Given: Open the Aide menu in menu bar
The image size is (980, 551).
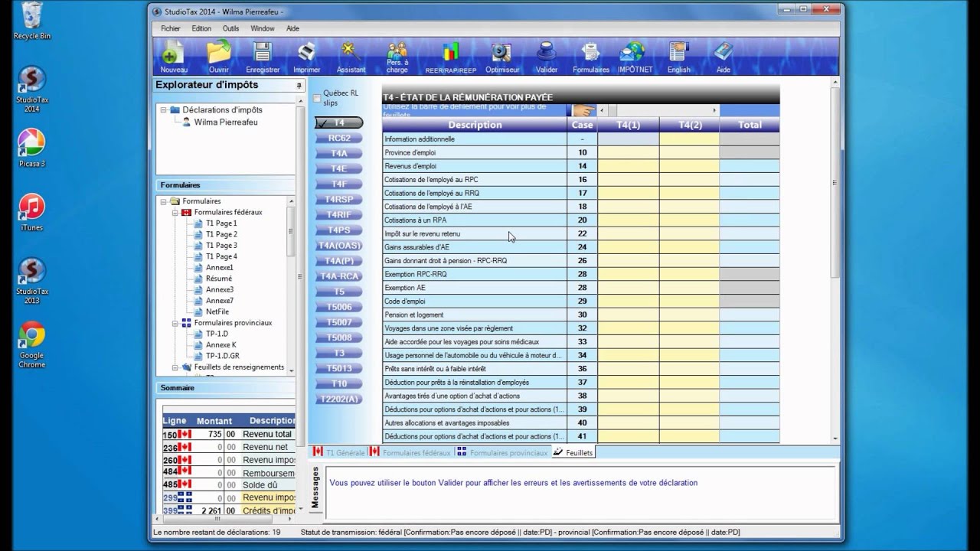Looking at the screenshot, I should (292, 28).
